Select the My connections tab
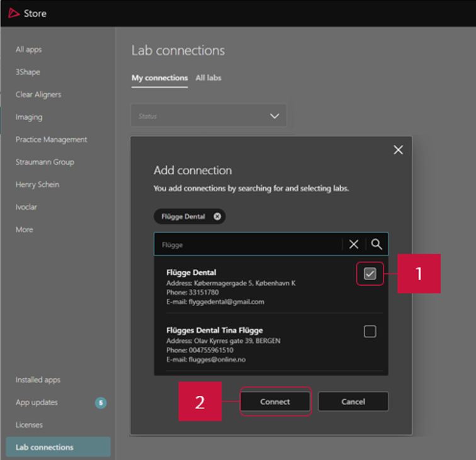Screen dimensions: 476x460 (x=159, y=78)
